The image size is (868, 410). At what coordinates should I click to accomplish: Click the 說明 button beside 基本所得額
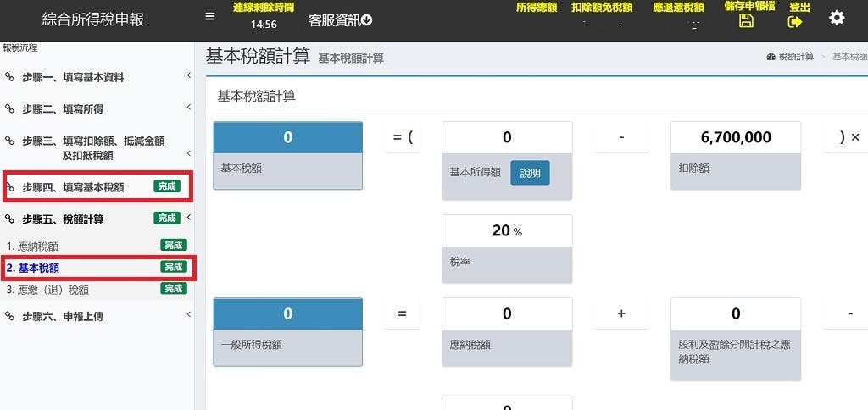coord(530,173)
